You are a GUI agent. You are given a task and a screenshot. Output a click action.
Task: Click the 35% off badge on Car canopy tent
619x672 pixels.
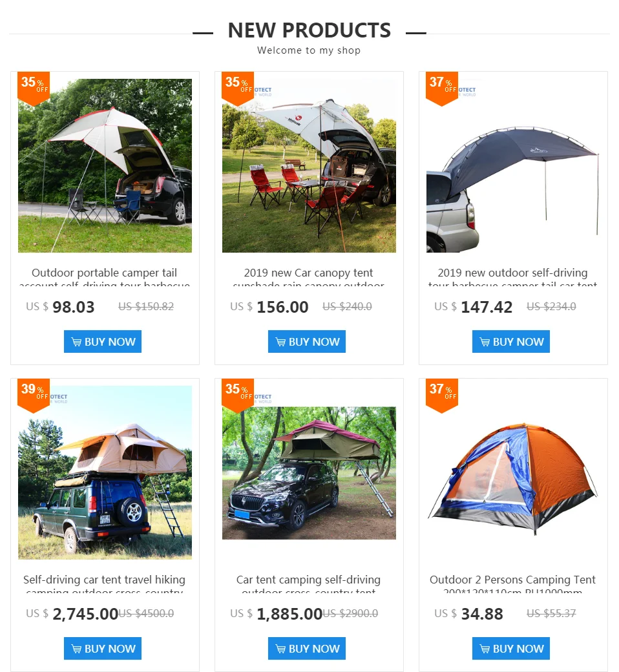click(x=238, y=89)
